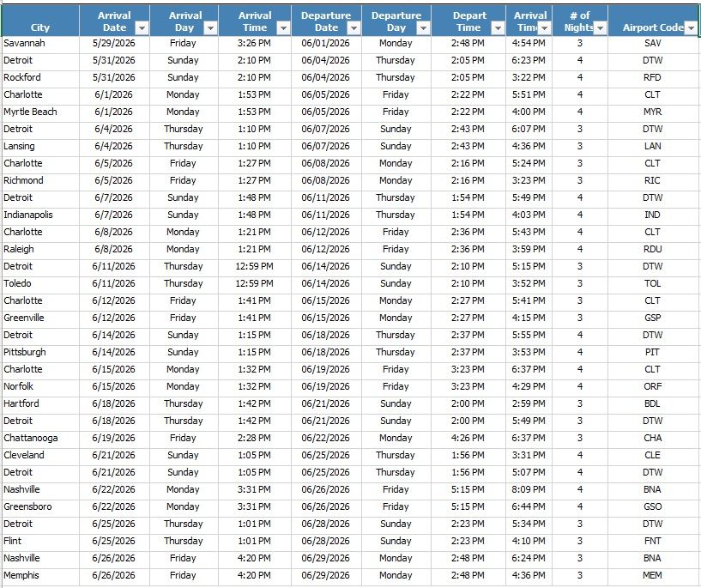The width and height of the screenshot is (701, 588).
Task: Click the Rockford city cell
Action: pos(40,77)
